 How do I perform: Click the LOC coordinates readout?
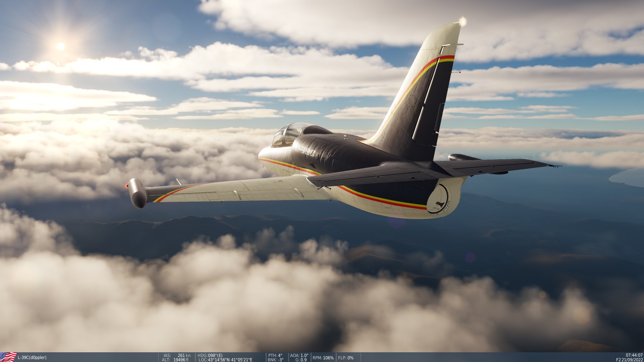(225, 360)
